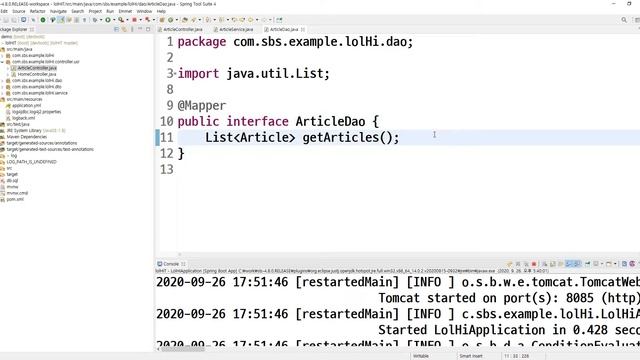
Task: Click Tomcat started on port 8085 log line
Action: coord(509,298)
